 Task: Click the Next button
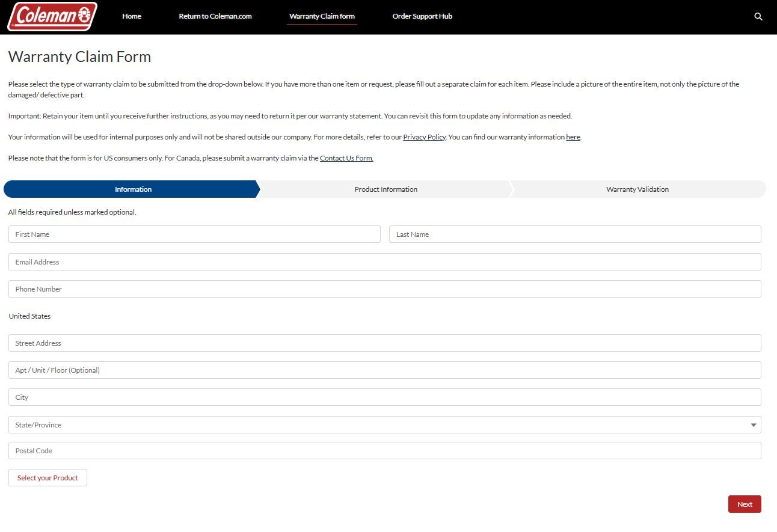coord(745,504)
